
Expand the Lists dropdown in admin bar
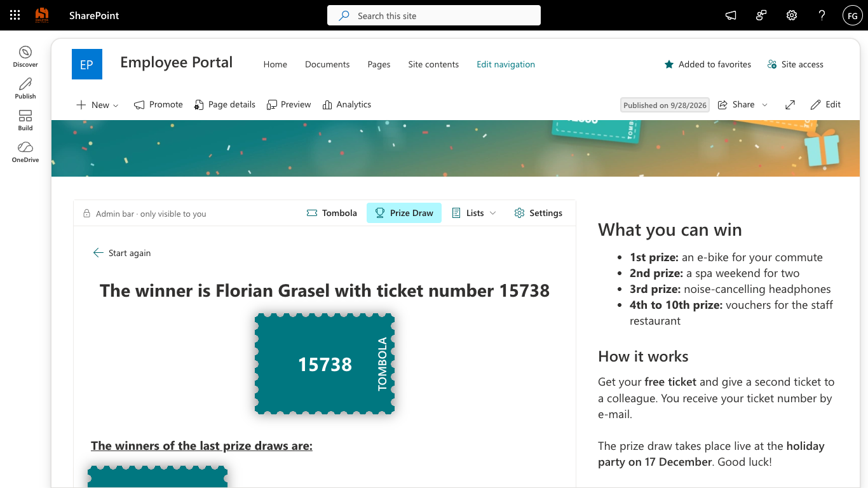474,213
